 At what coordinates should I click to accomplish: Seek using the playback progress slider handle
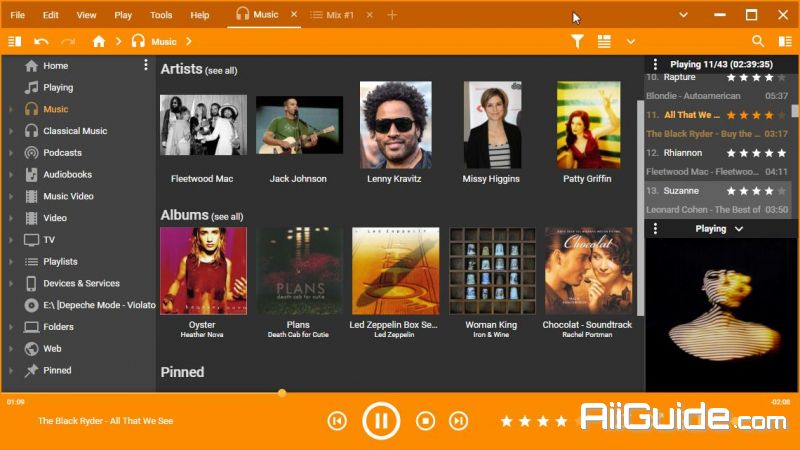[282, 393]
